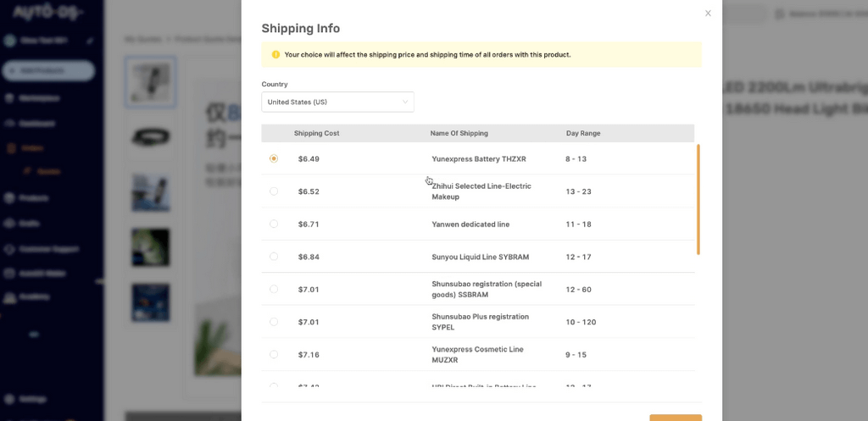Click the Shipping Info dialog title
This screenshot has width=868, height=421.
[x=301, y=28]
